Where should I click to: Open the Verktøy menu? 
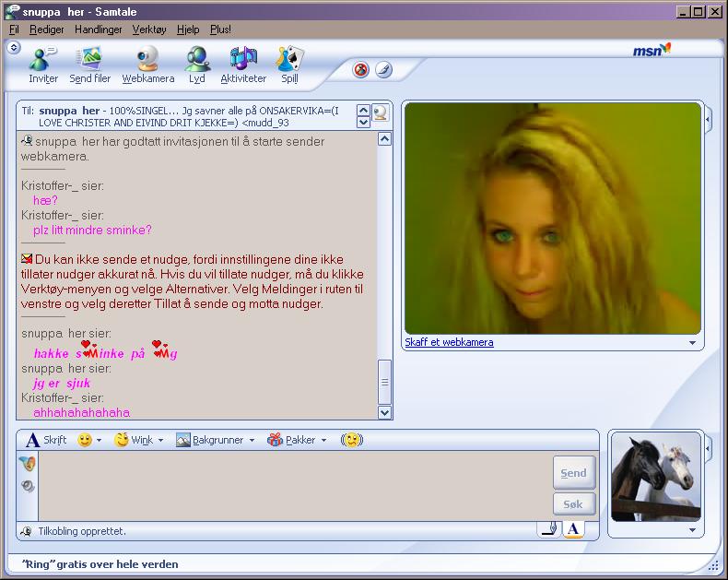[x=149, y=30]
